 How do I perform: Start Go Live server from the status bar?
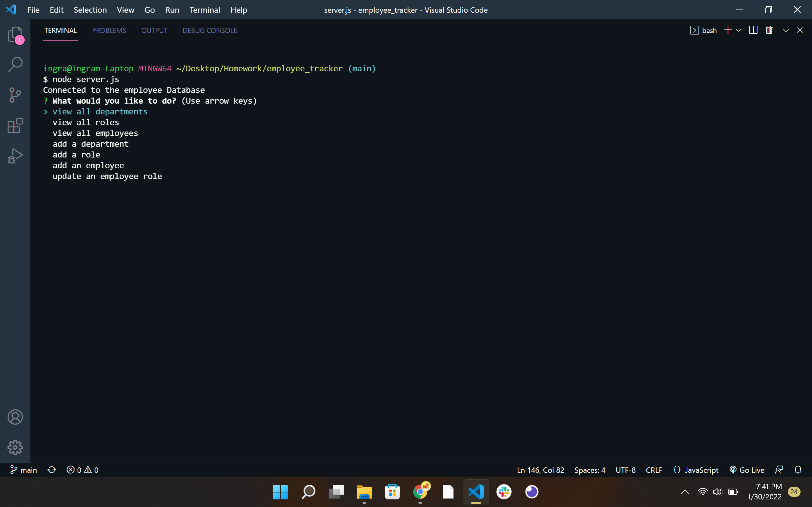pos(748,470)
